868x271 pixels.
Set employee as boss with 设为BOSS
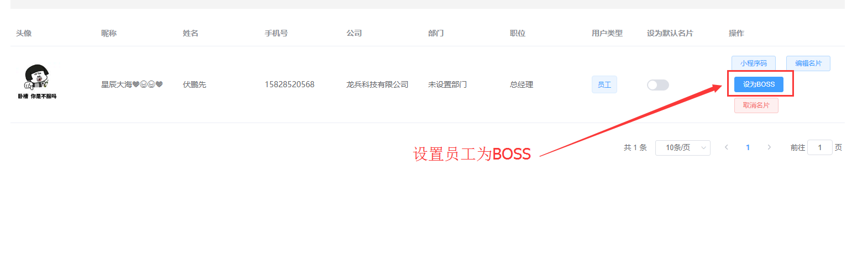click(759, 84)
